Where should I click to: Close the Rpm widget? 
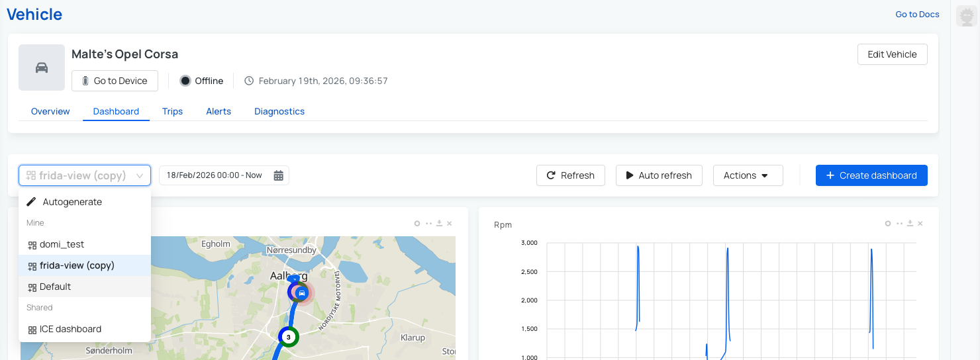[x=920, y=224]
